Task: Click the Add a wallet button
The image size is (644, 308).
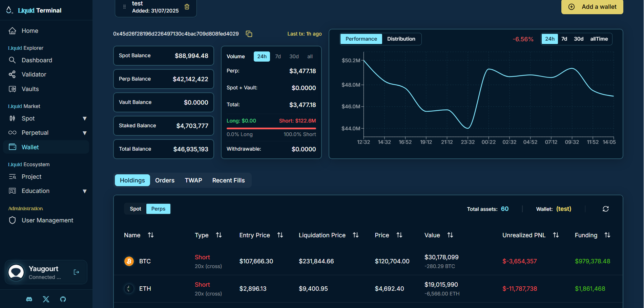Action: click(x=592, y=7)
